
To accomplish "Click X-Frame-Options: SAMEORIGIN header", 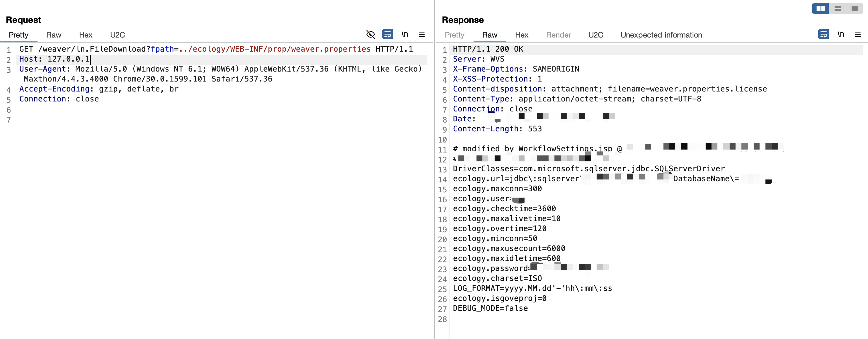I will pyautogui.click(x=516, y=69).
